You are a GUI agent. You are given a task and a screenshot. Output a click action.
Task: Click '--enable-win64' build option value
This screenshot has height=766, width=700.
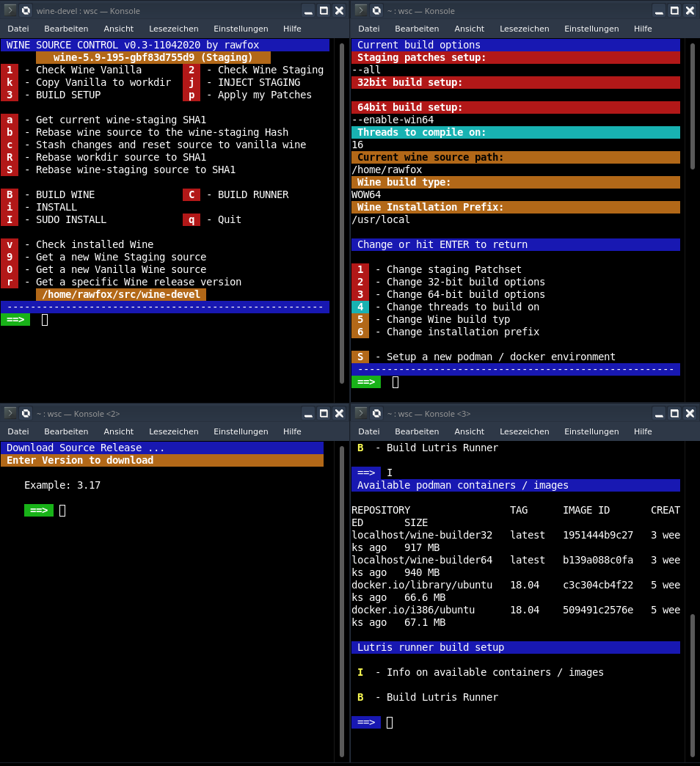393,120
